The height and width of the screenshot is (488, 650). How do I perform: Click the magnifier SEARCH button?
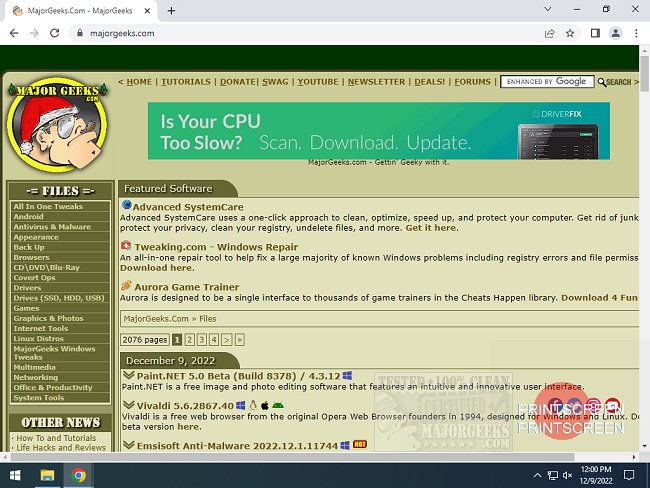pyautogui.click(x=615, y=82)
